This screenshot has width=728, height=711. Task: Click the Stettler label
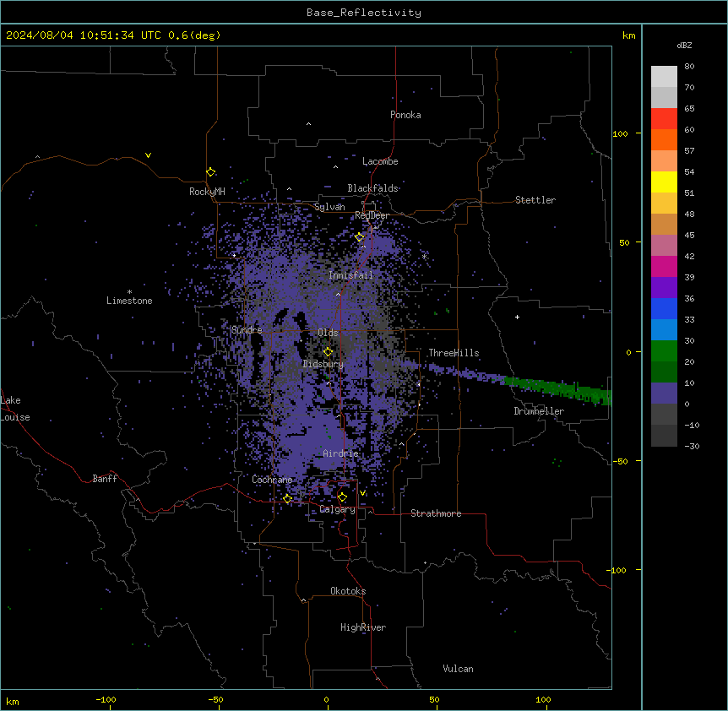[x=535, y=200]
